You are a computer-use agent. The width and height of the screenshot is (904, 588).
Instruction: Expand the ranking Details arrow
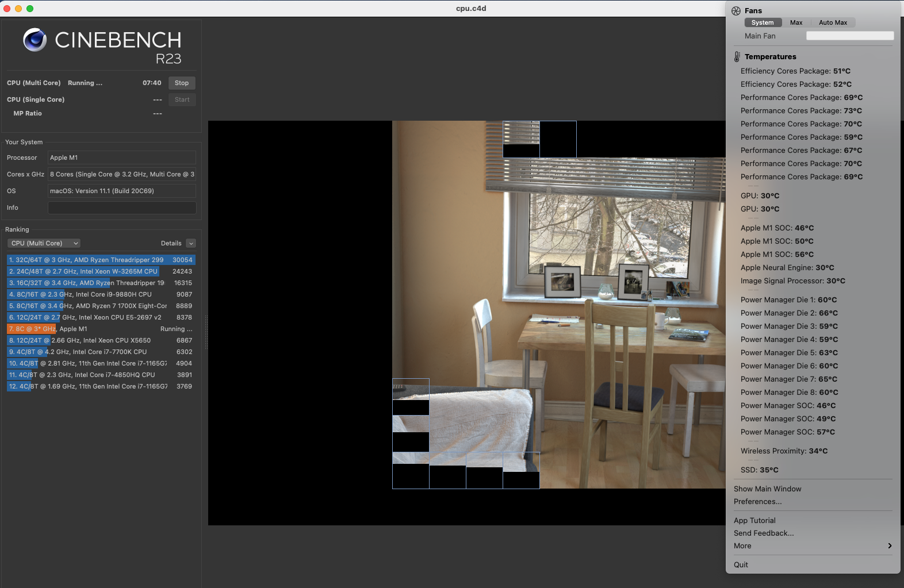[x=191, y=243]
